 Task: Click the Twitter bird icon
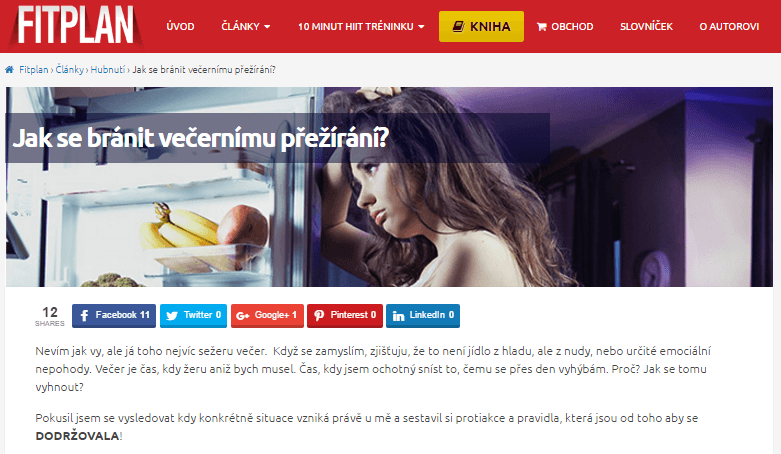tap(172, 315)
